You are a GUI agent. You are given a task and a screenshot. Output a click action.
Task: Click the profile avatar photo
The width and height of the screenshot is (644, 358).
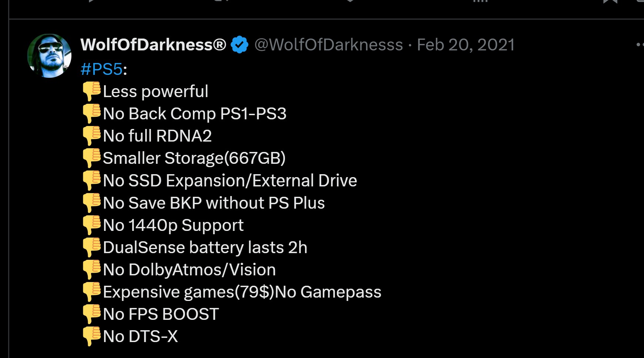(x=49, y=54)
